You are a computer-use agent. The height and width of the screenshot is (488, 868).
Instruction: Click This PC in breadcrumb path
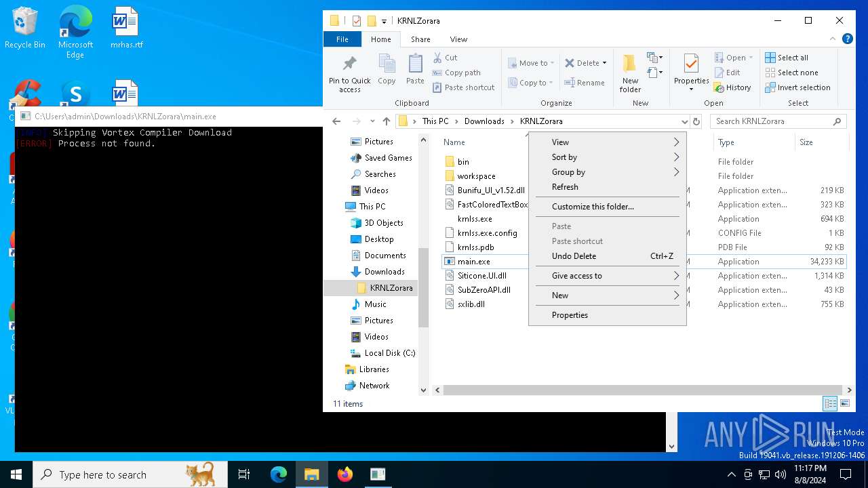(x=435, y=121)
